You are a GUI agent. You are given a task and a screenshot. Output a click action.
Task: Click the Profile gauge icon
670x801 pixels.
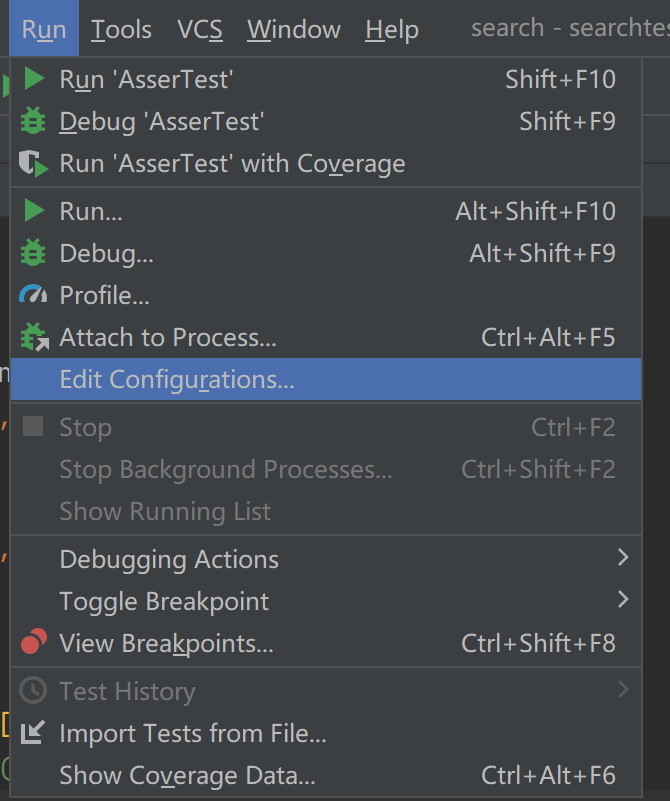(34, 296)
